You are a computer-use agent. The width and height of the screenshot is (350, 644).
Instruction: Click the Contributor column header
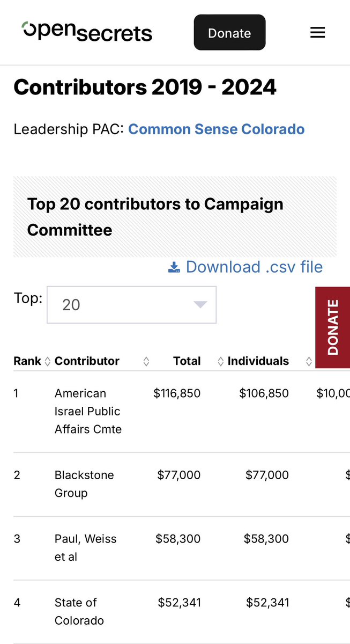click(x=87, y=361)
